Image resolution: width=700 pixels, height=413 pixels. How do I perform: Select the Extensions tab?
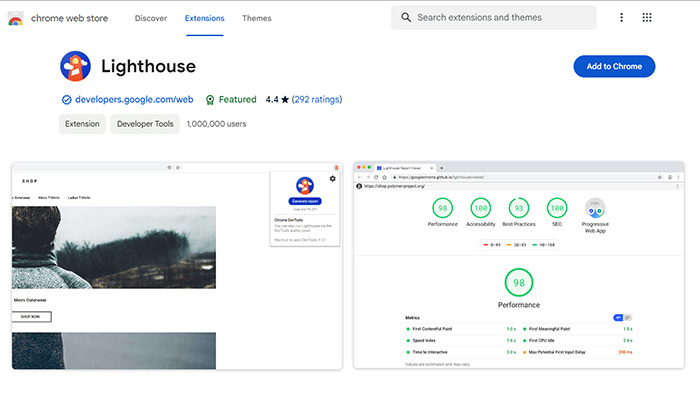click(204, 18)
